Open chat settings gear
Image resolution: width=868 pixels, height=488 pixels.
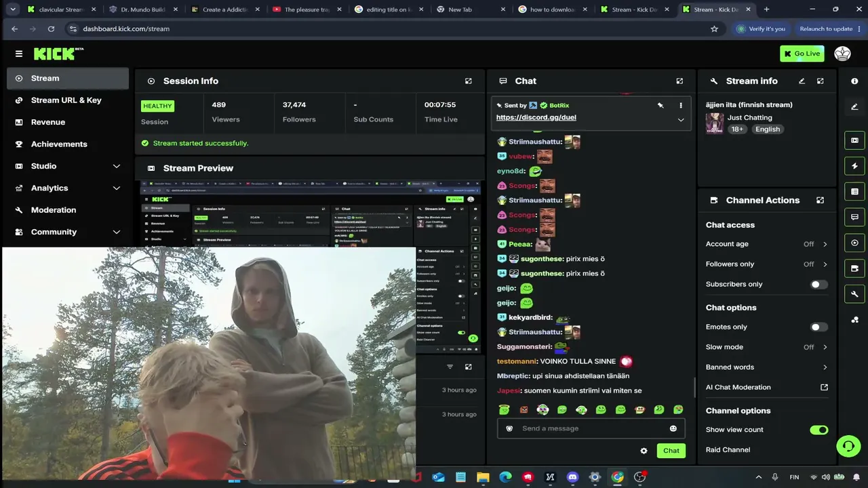pos(644,451)
